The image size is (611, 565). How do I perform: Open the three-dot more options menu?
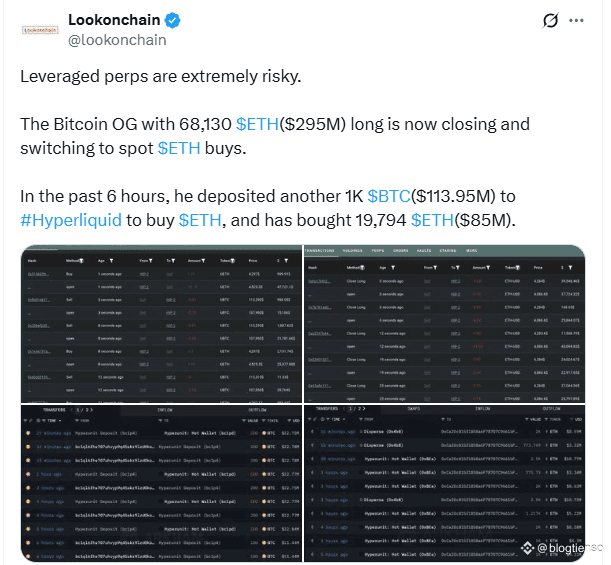tap(576, 20)
